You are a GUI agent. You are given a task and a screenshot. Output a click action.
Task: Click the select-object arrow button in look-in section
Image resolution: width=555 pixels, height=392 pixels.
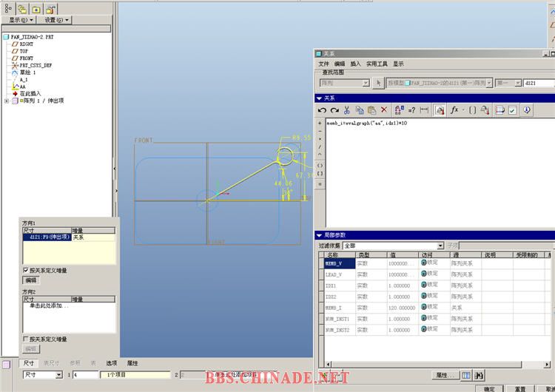click(x=378, y=83)
